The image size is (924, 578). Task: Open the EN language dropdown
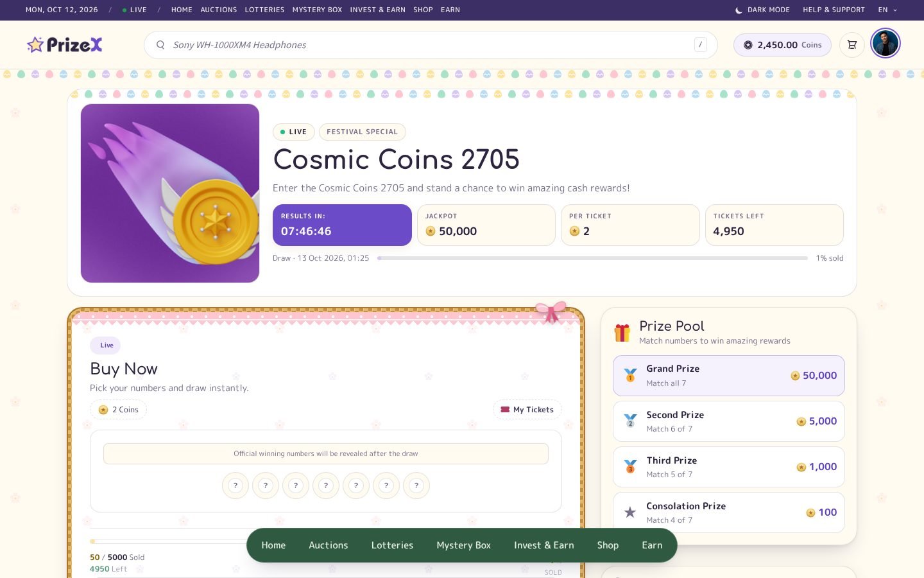coord(887,10)
